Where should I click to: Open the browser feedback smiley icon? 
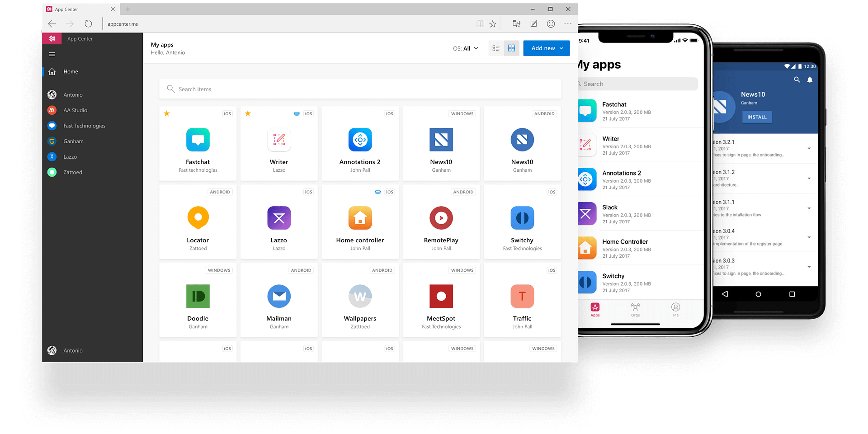[x=551, y=24]
